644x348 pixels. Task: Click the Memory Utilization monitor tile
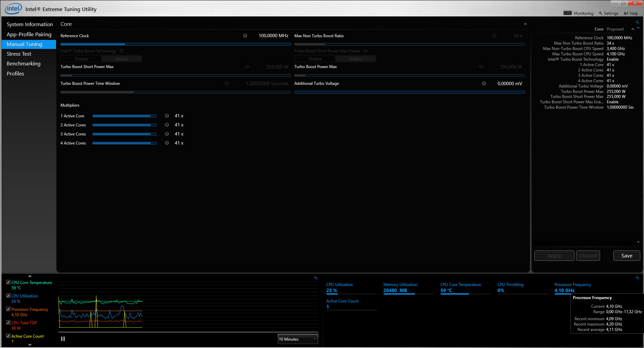point(408,288)
